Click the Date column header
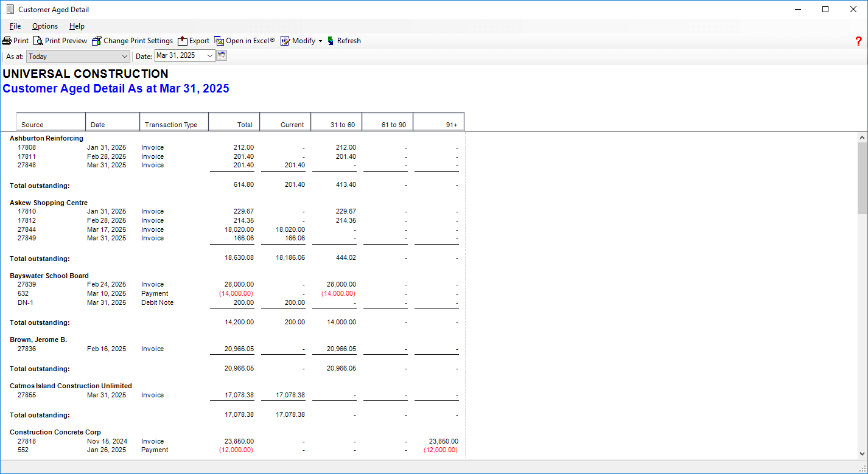The image size is (868, 474). 113,121
